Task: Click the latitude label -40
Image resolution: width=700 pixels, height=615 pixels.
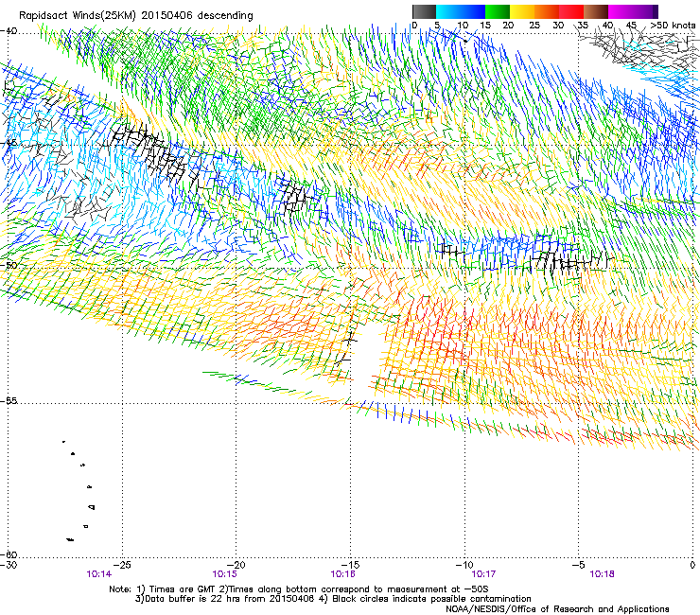Action: pos(9,30)
